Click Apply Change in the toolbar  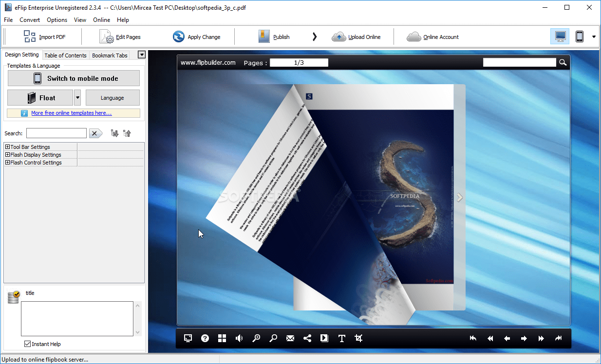click(x=196, y=37)
